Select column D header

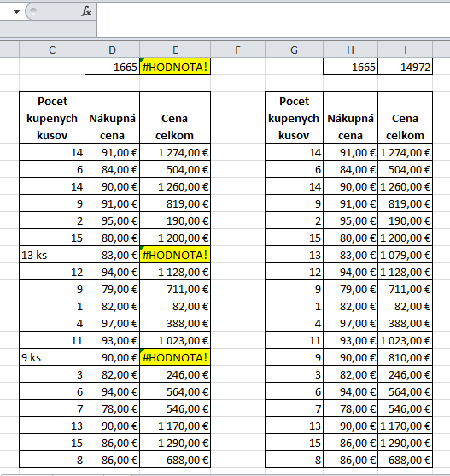(112, 50)
